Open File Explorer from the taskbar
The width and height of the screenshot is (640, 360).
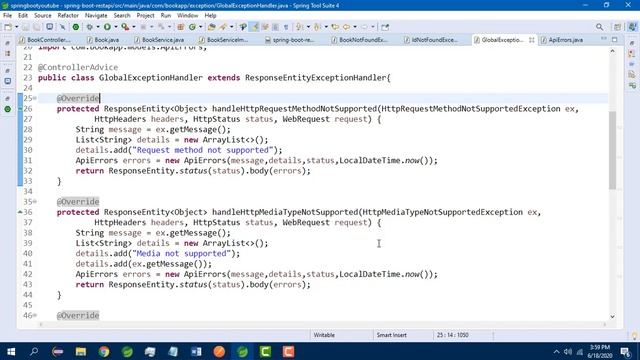(80, 351)
